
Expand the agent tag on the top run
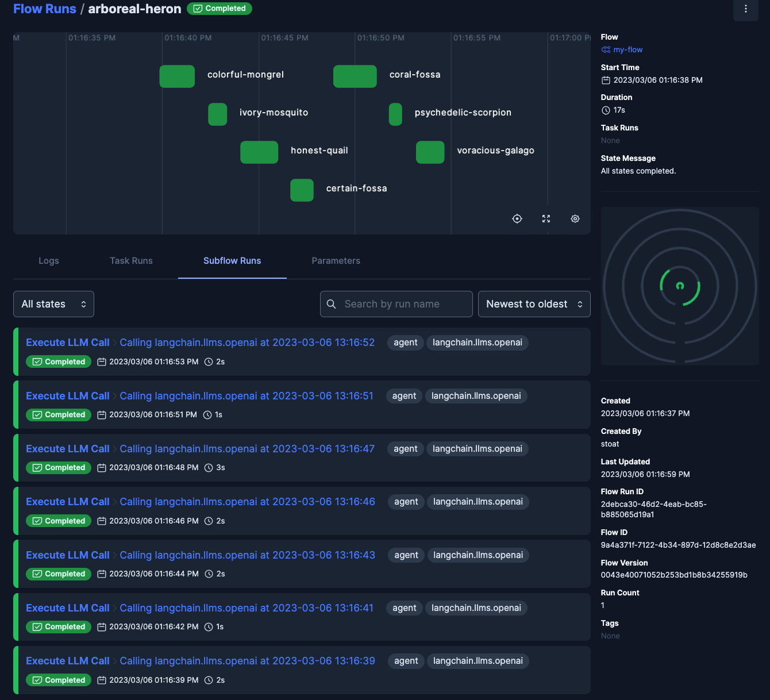pyautogui.click(x=405, y=343)
